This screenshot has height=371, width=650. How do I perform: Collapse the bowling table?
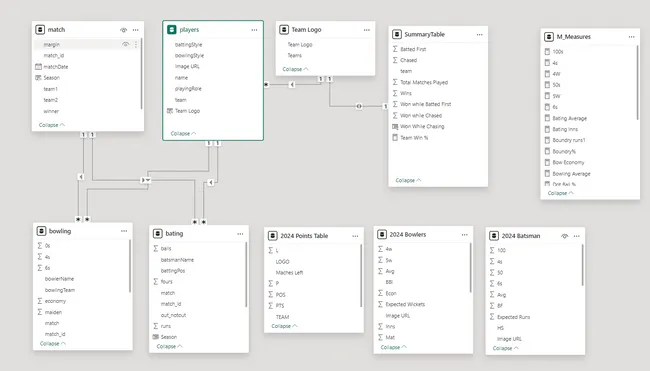pyautogui.click(x=53, y=344)
